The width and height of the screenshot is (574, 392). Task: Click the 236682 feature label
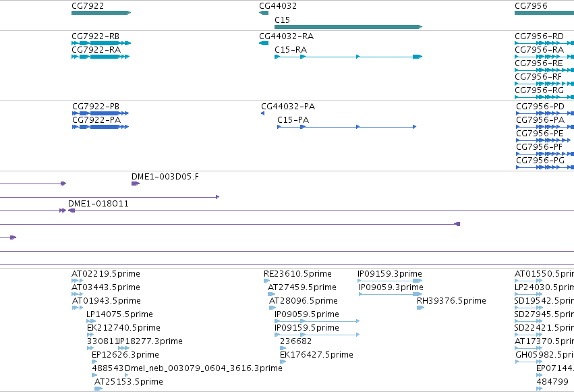pos(296,341)
